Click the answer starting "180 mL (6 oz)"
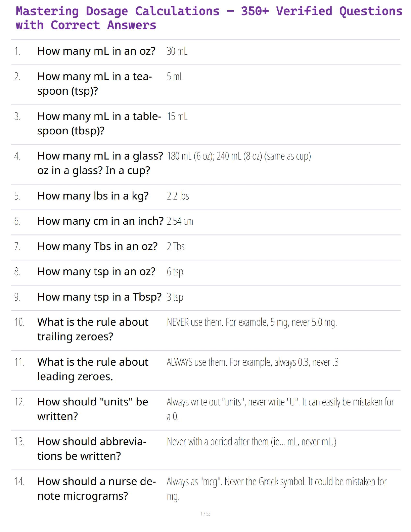Viewport: 411px width, 532px height. click(239, 156)
